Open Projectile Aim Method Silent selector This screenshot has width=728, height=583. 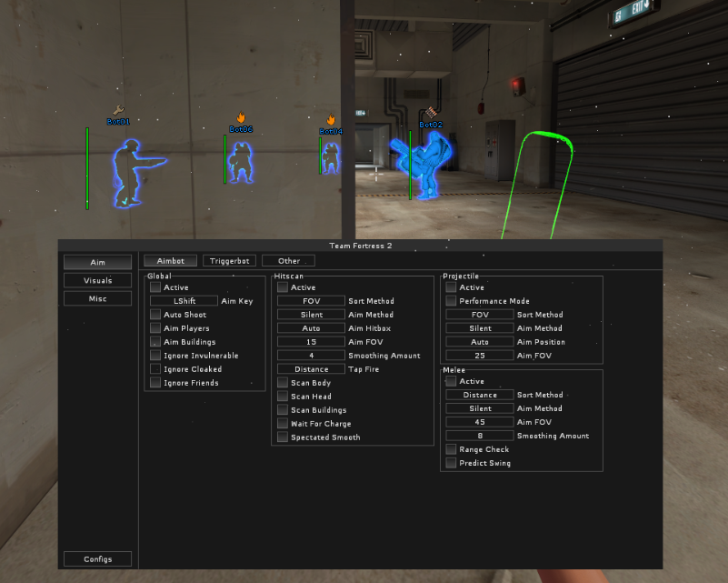pyautogui.click(x=480, y=328)
